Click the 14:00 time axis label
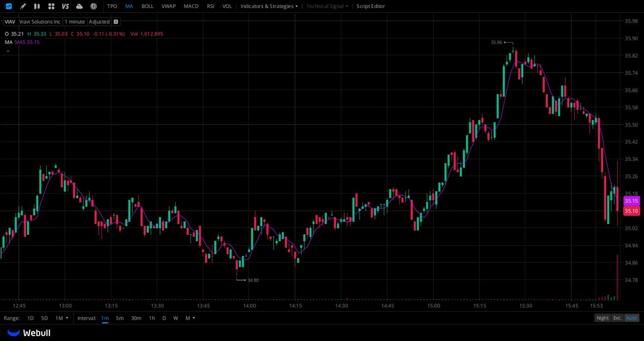 (x=250, y=306)
